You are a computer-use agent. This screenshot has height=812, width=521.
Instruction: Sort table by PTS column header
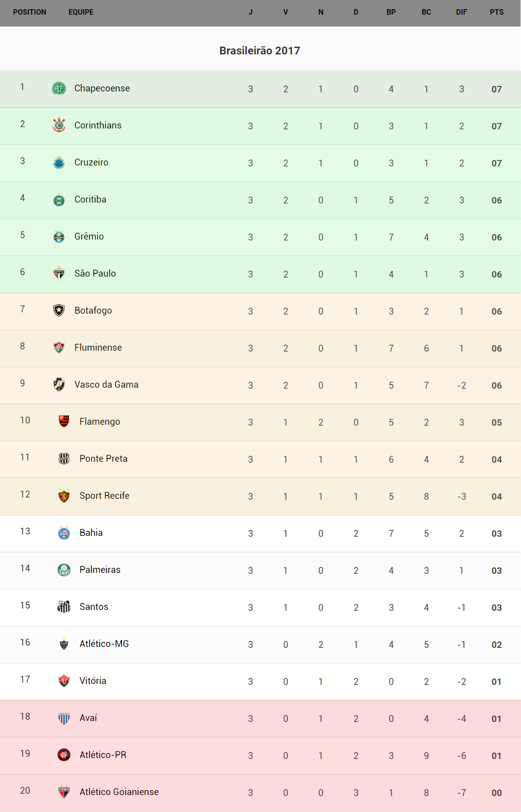[x=496, y=12]
